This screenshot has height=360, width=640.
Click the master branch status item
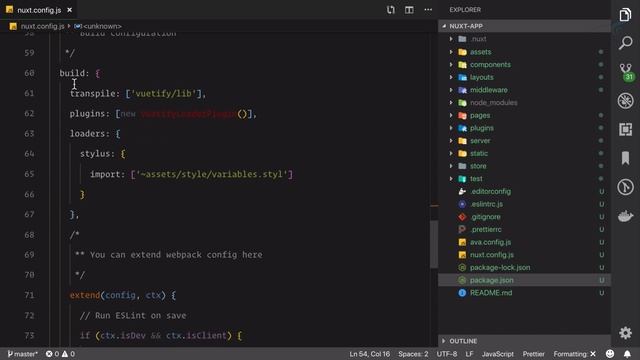point(22,354)
